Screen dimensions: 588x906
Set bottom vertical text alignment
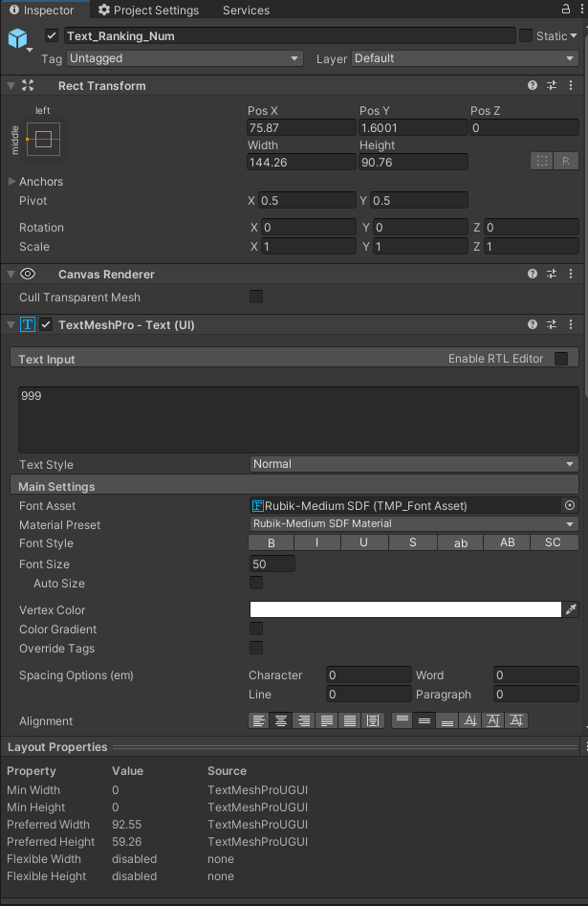pyautogui.click(x=447, y=721)
